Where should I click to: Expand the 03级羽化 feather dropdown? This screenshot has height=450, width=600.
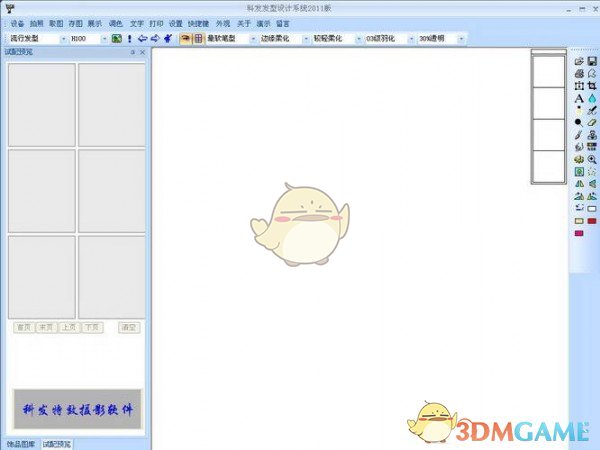pos(411,39)
